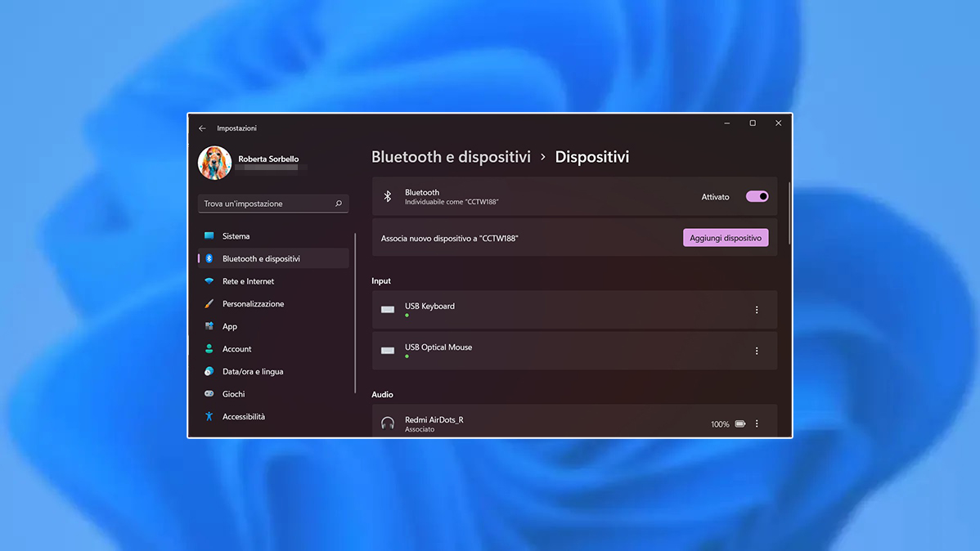
Task: Open more options for Redmi AirDots_R
Action: click(757, 423)
